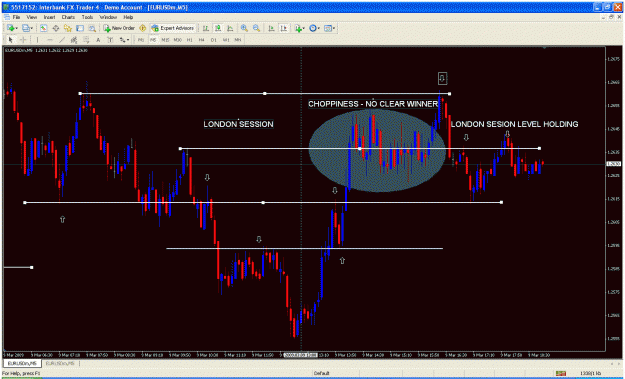Screen dimensions: 625x379
Task: Select the equidistant channel tool
Action: [74, 40]
